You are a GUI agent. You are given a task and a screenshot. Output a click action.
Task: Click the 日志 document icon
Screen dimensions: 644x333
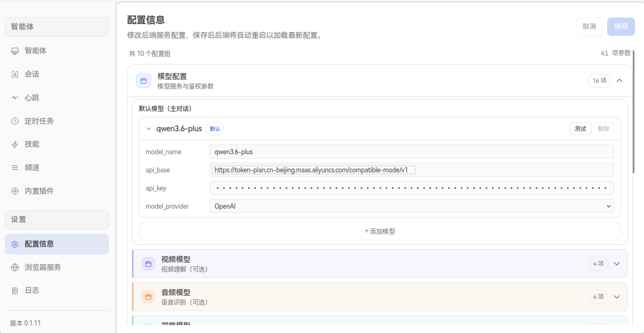[x=15, y=291]
